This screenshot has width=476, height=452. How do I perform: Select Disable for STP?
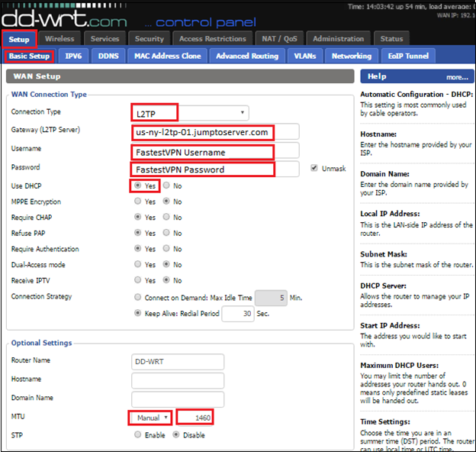pos(175,434)
